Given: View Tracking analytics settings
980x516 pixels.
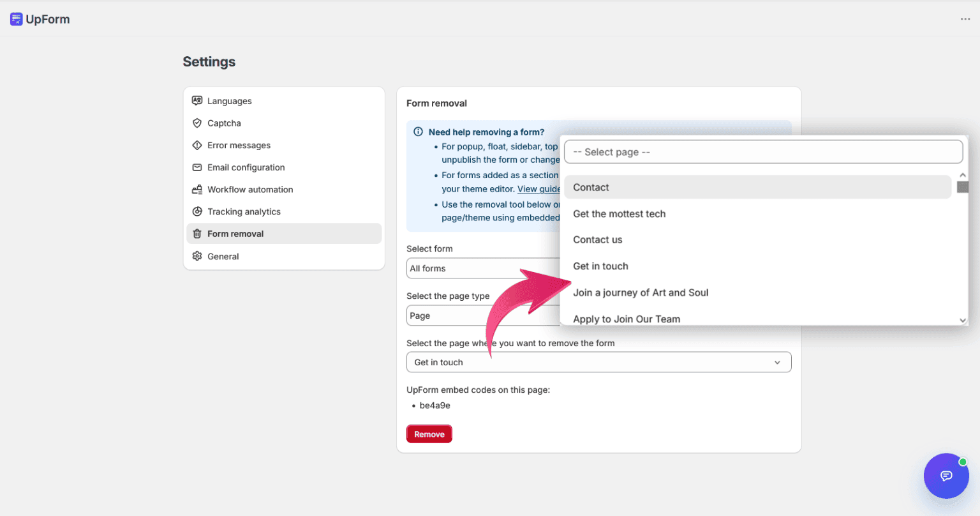Looking at the screenshot, I should click(x=284, y=211).
